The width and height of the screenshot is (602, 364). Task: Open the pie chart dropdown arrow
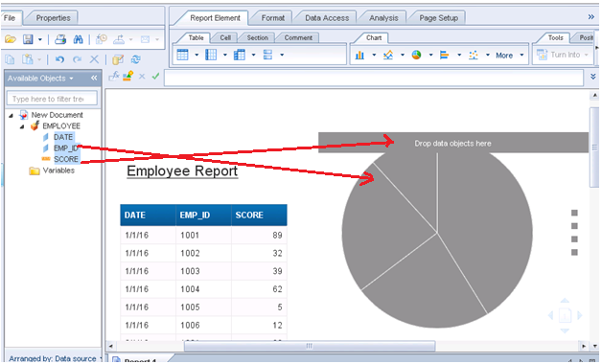pos(430,56)
